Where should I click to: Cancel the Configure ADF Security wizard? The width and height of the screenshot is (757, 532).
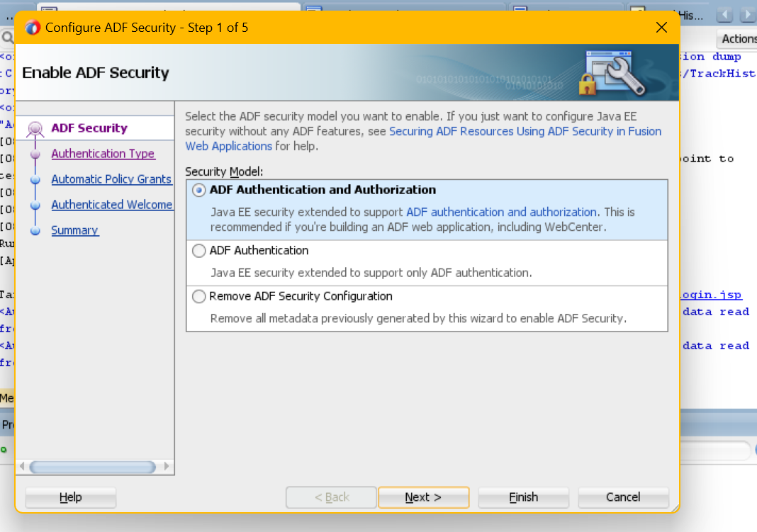coord(623,497)
